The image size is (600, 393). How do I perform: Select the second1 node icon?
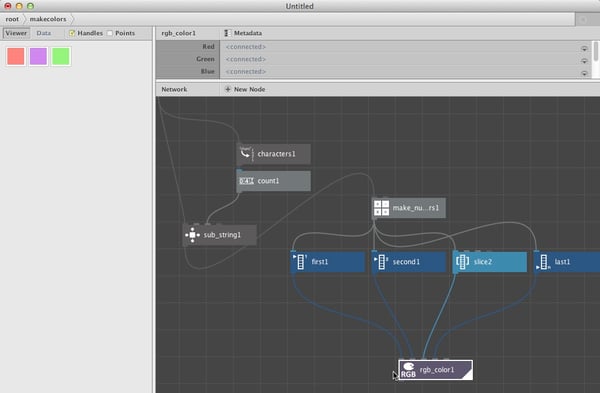382,262
